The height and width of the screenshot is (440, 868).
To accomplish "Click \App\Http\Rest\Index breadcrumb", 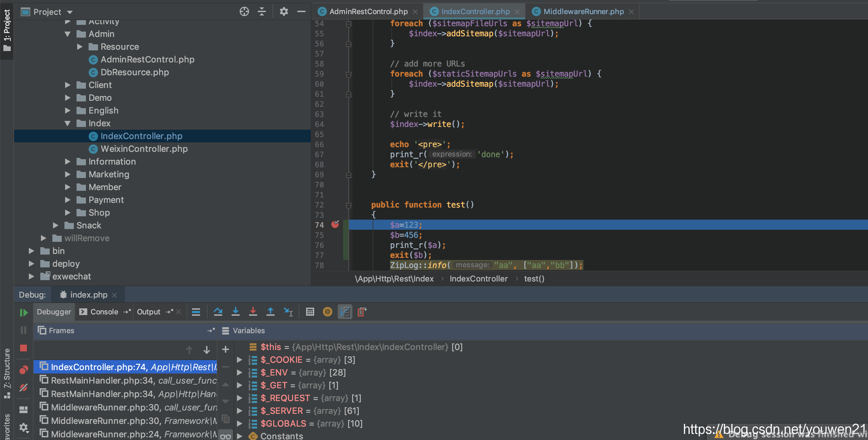I will click(x=394, y=279).
